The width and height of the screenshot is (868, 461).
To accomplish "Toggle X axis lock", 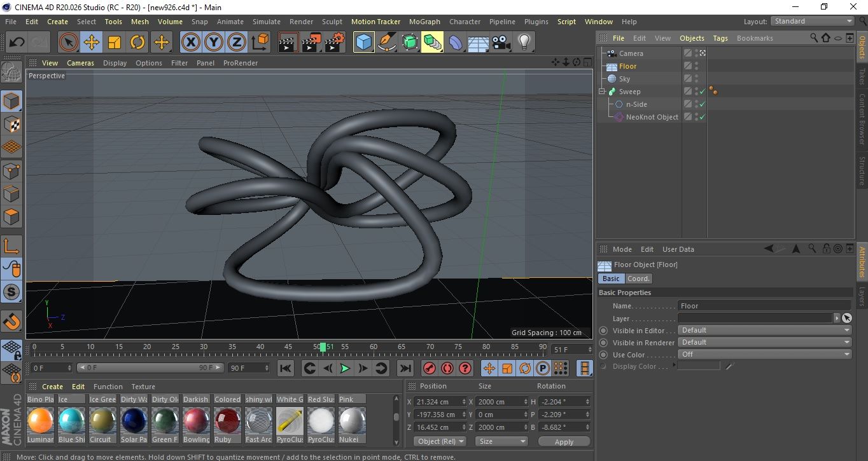I will click(190, 43).
